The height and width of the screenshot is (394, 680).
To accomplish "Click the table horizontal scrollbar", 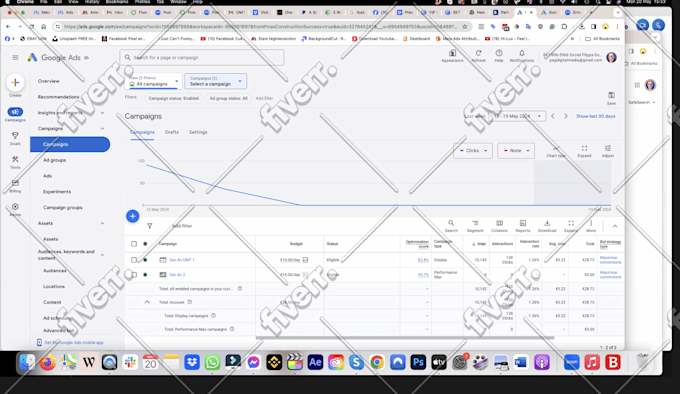I will click(x=405, y=338).
